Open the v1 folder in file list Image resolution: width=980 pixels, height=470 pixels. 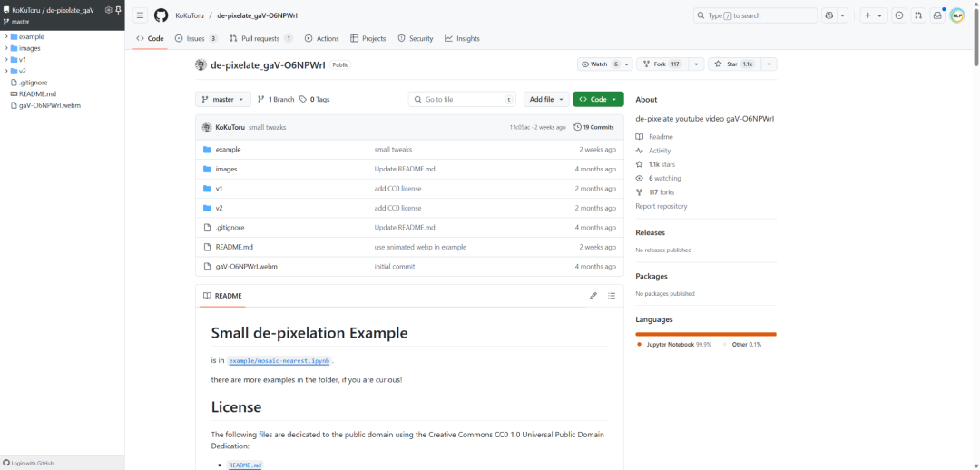[220, 188]
